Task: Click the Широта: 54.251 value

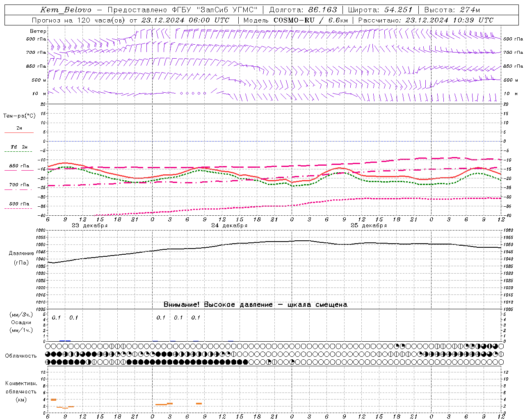Action: (380, 10)
